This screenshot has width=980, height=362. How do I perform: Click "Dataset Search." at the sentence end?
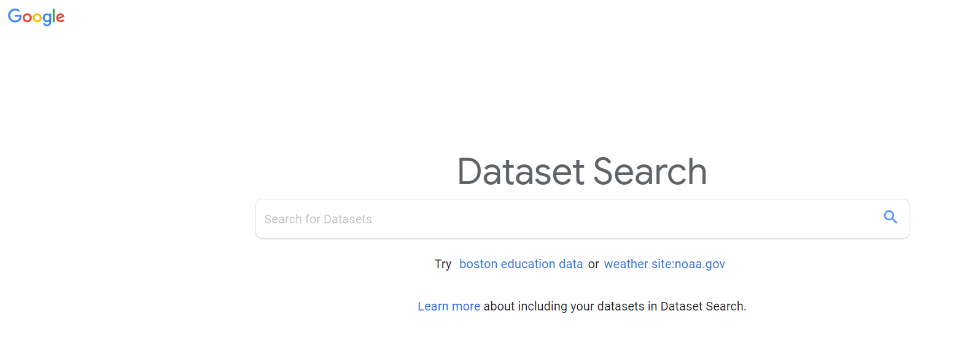tap(703, 306)
